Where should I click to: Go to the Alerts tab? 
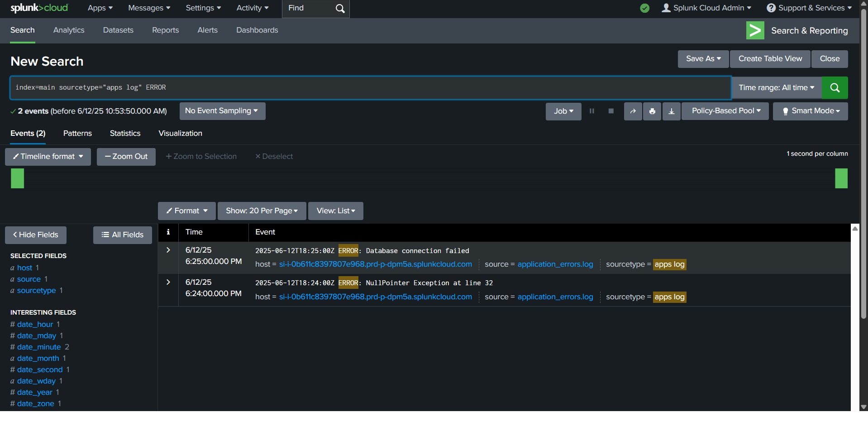click(208, 30)
